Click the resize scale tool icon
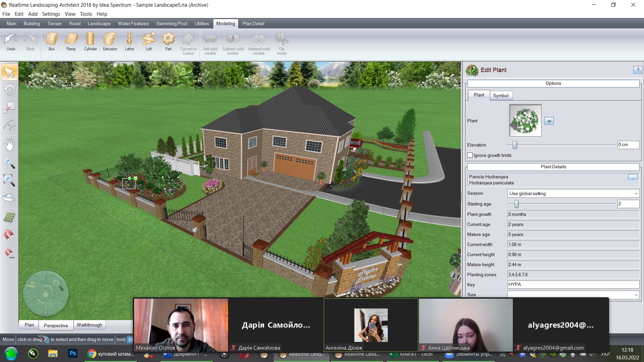The width and height of the screenshot is (644, 362). 9,108
